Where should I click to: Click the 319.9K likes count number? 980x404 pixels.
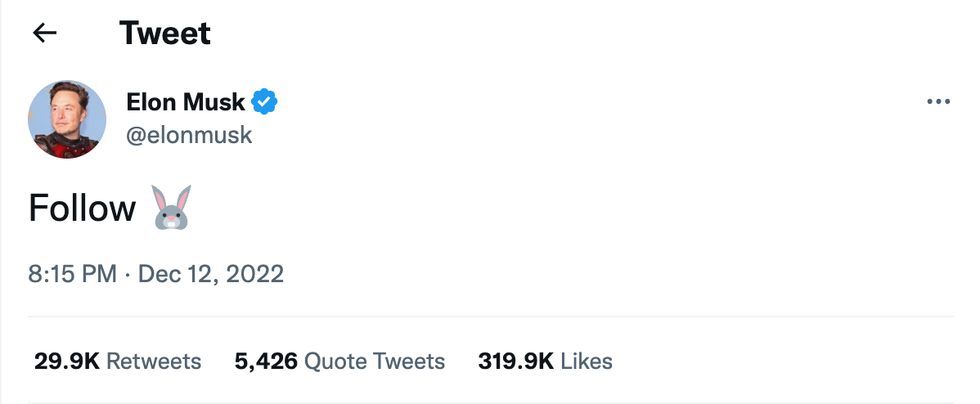pyautogui.click(x=515, y=361)
